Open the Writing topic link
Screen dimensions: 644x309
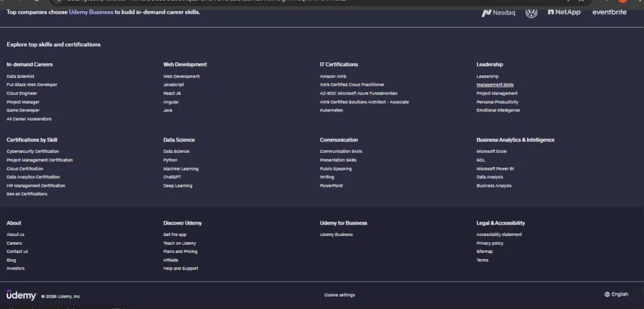(x=327, y=177)
